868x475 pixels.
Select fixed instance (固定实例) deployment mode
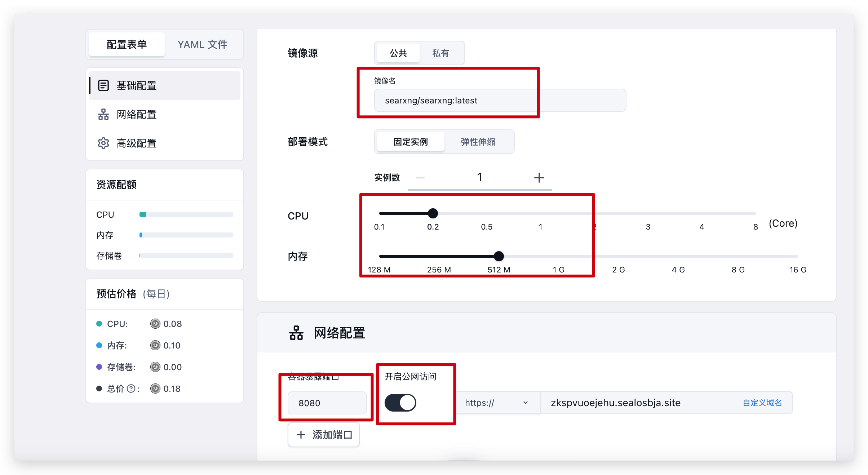(x=411, y=142)
